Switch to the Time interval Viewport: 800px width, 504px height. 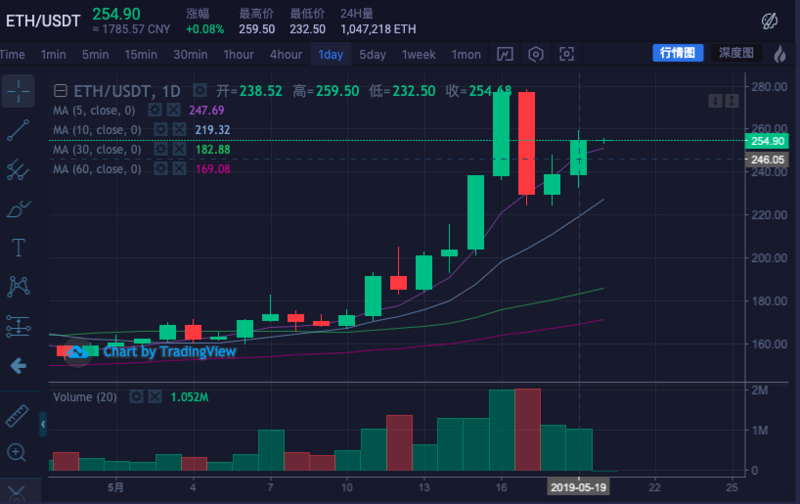(x=12, y=55)
